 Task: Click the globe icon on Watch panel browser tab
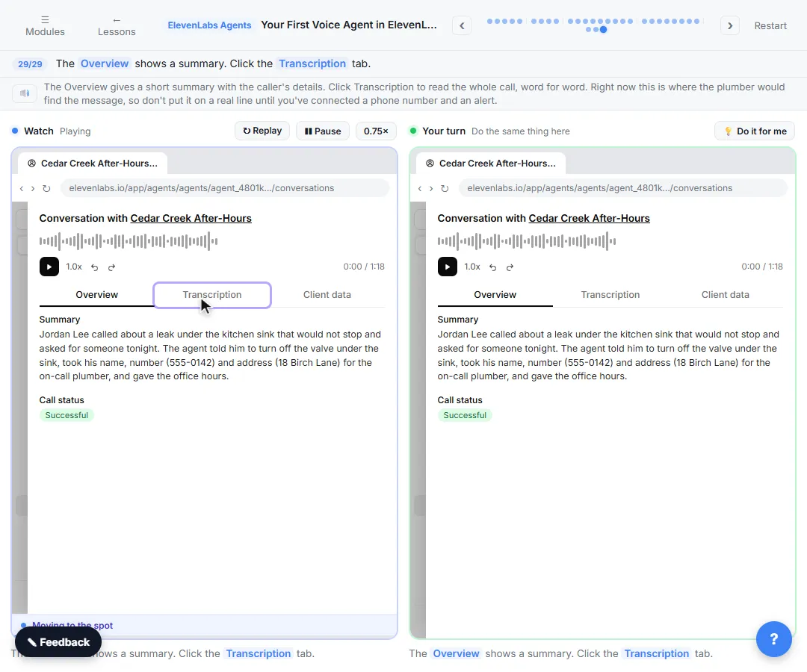pyautogui.click(x=31, y=164)
